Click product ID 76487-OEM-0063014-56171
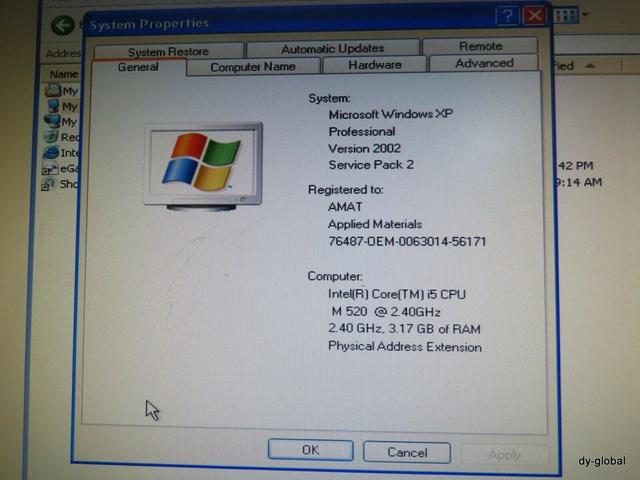Image resolution: width=640 pixels, height=480 pixels. click(x=407, y=242)
